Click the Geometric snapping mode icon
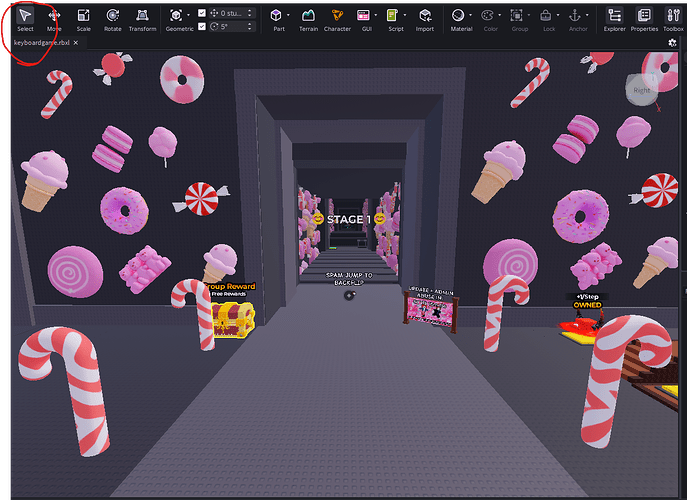This screenshot has height=500, width=687. click(176, 15)
